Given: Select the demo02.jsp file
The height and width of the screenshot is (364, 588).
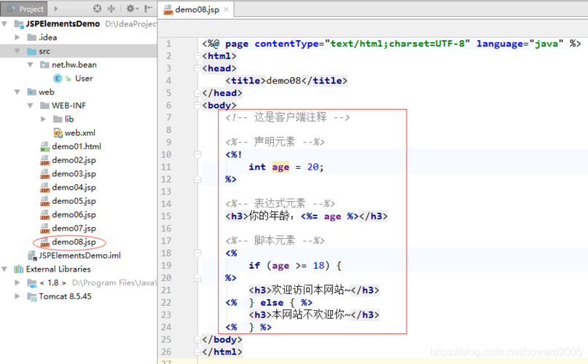Looking at the screenshot, I should [74, 160].
